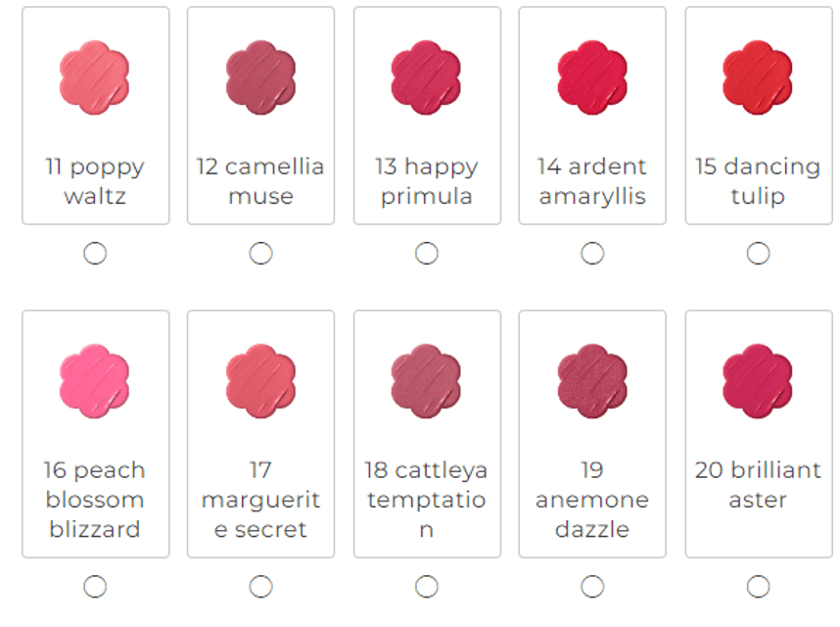Pick the 13 happy primula radio button
The image size is (840, 627).
coord(427,253)
